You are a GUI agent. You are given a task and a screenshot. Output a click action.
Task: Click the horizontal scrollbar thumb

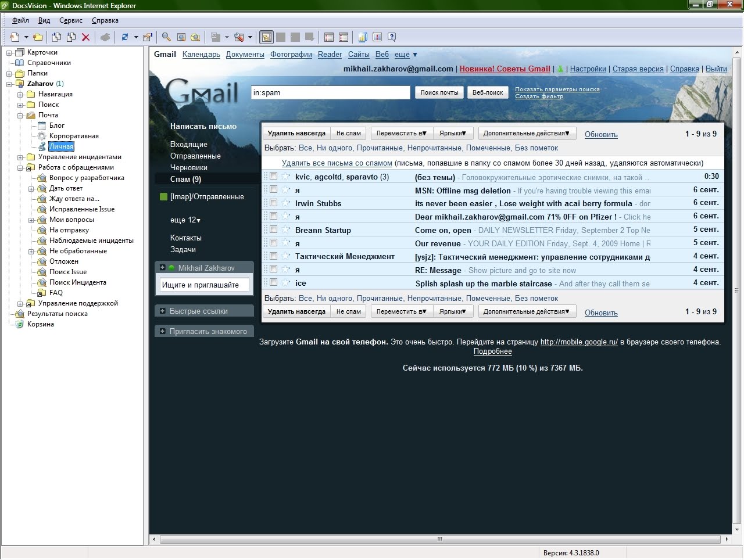[440, 539]
